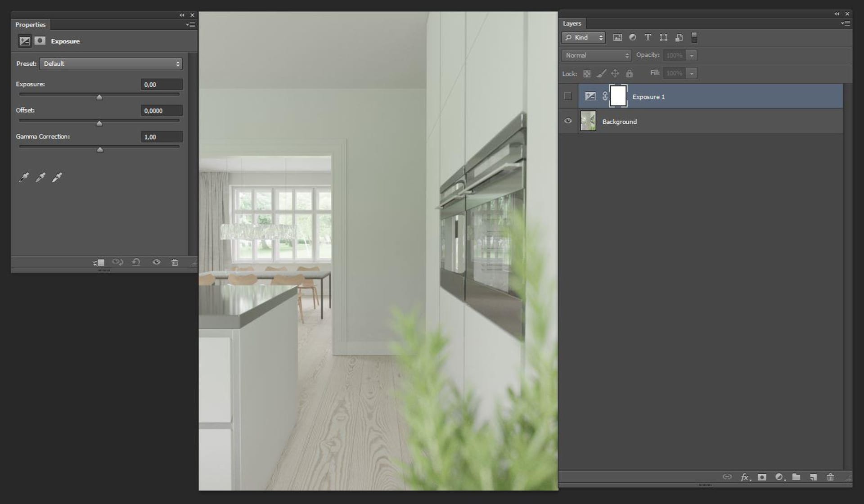
Task: Click the Gamma Correction value field
Action: (162, 137)
